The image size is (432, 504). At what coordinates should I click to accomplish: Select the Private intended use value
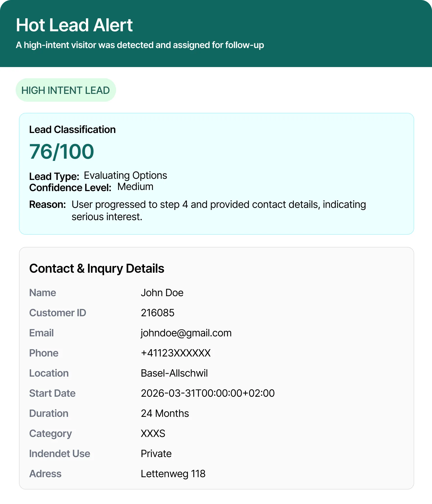[156, 454]
